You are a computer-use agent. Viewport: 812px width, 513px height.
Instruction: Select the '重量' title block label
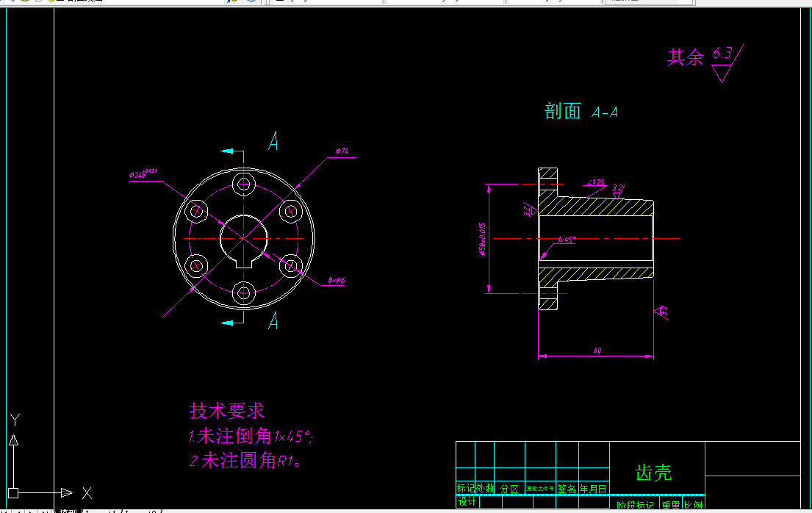pyautogui.click(x=671, y=505)
